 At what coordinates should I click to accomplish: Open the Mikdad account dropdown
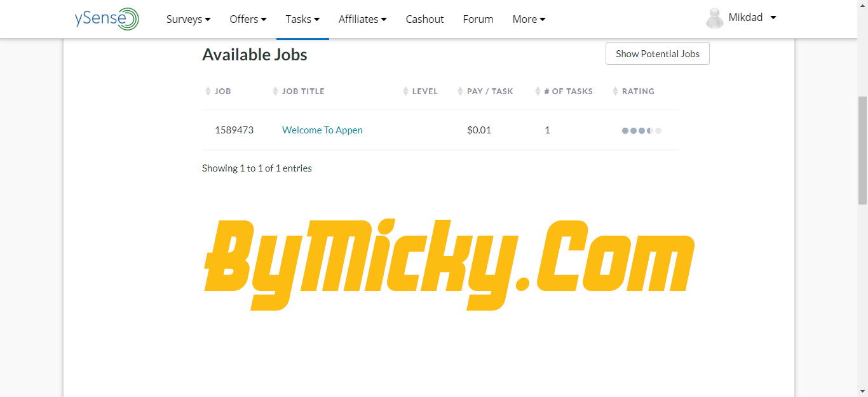click(752, 18)
